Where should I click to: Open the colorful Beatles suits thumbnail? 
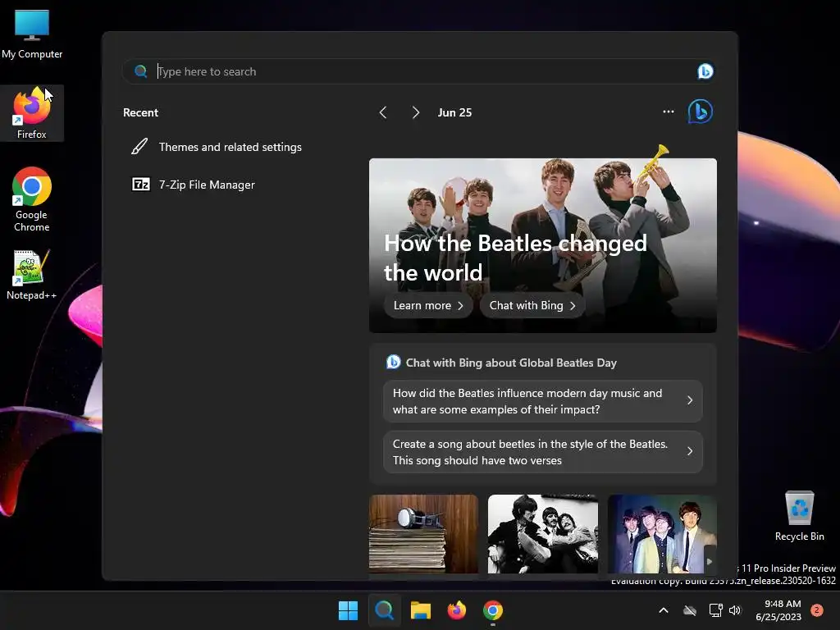click(x=662, y=534)
